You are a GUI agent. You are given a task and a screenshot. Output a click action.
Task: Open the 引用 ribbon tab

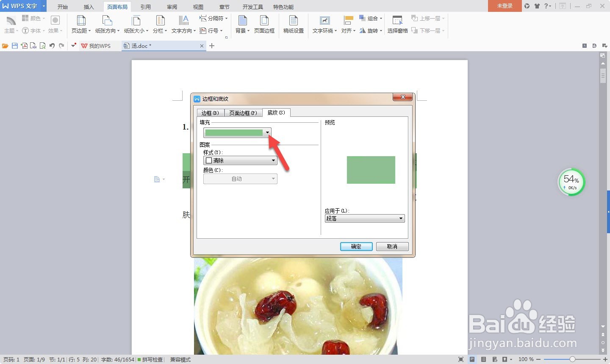pyautogui.click(x=146, y=7)
